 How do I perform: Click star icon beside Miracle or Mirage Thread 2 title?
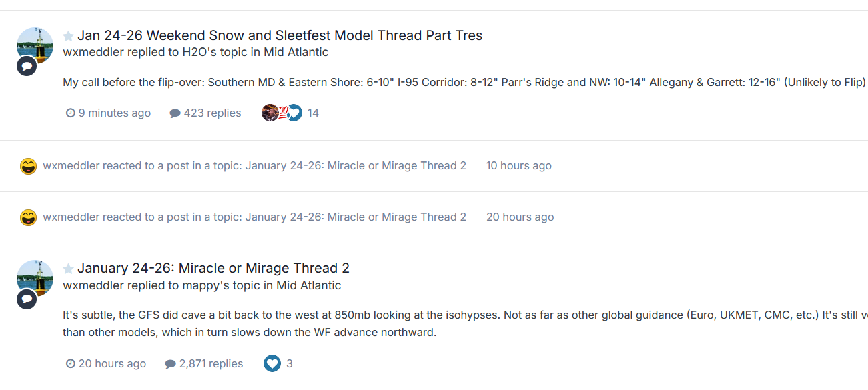tap(68, 269)
